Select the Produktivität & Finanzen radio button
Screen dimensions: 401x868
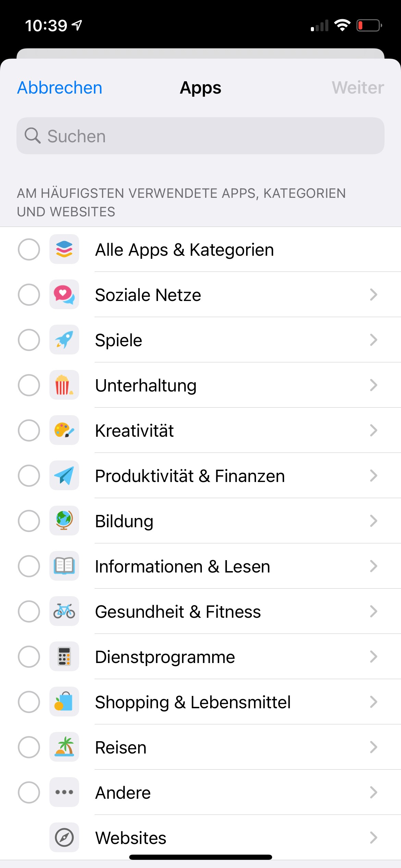pos(29,475)
